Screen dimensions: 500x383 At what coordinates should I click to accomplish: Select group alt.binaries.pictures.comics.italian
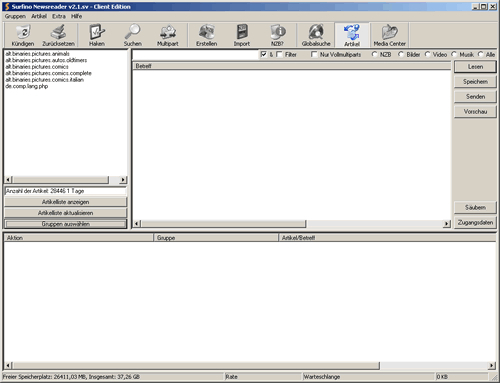tap(44, 80)
